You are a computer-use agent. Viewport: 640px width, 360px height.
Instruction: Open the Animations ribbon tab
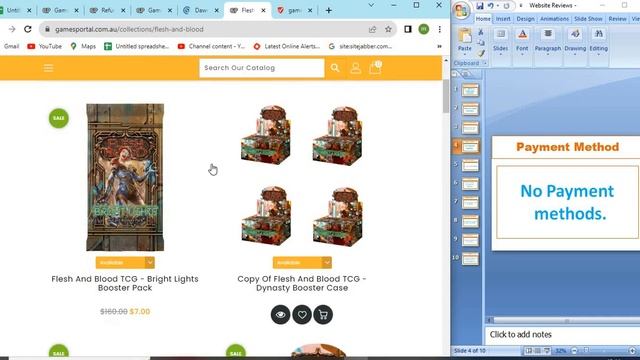[554, 19]
